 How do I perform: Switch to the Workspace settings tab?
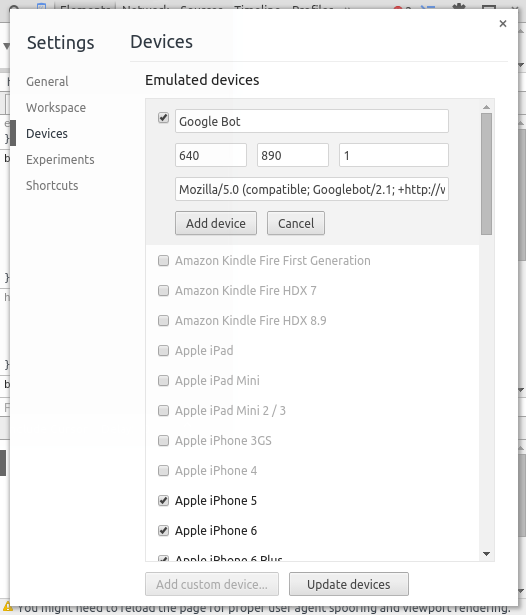click(56, 107)
